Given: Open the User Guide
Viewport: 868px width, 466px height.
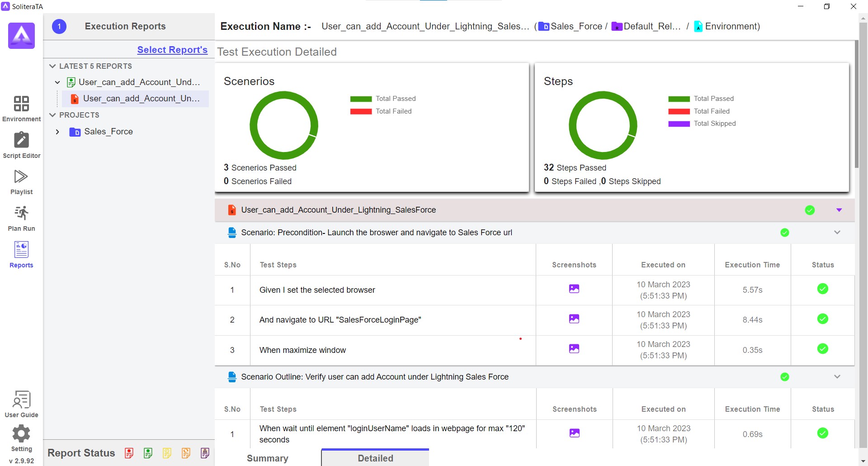Looking at the screenshot, I should [21, 404].
